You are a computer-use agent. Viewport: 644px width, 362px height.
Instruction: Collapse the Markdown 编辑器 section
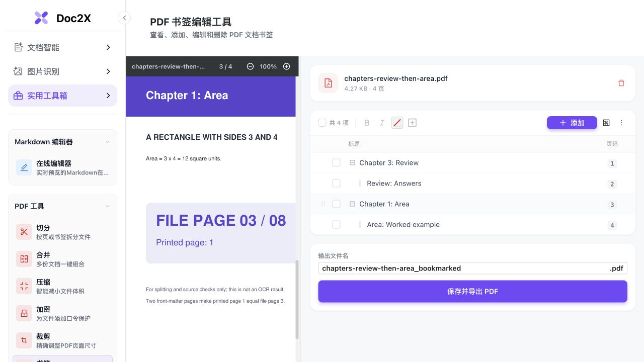pos(107,142)
